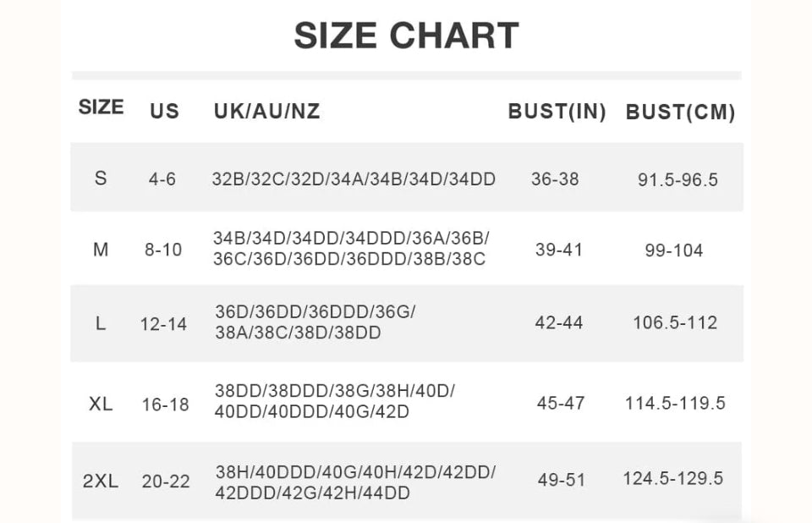
Task: Click the SIZE CHART title
Action: click(x=407, y=36)
